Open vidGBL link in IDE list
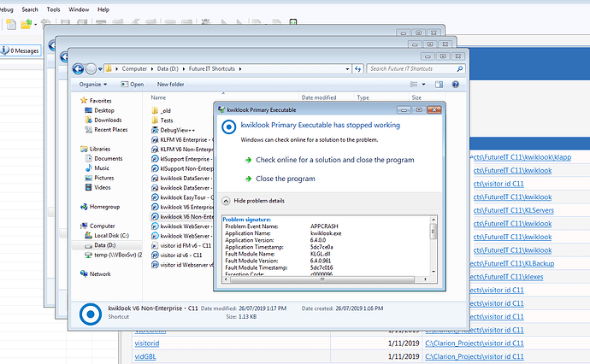 (x=145, y=356)
